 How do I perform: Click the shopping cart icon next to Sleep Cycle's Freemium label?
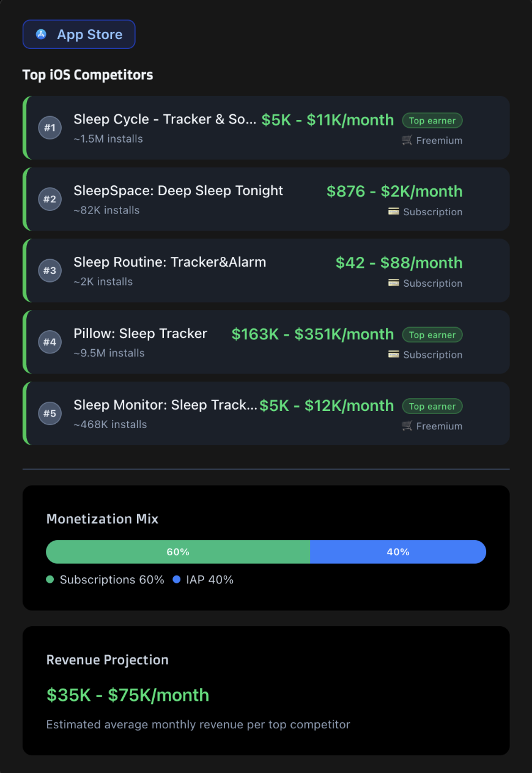406,140
